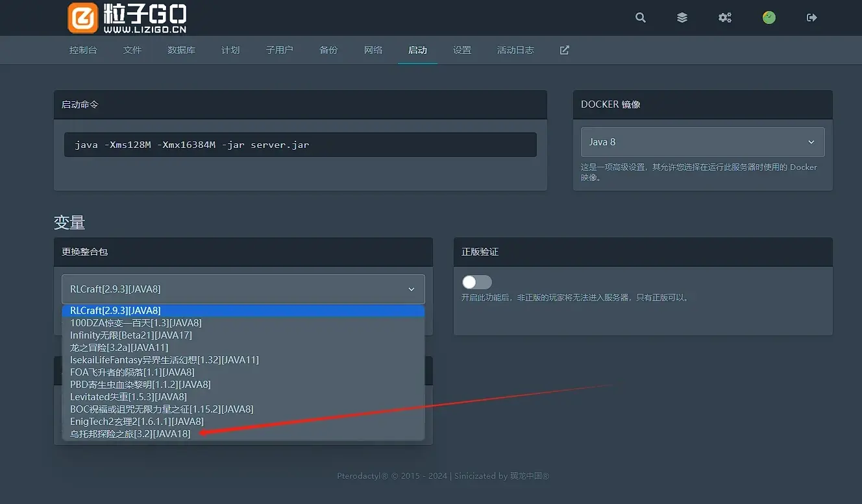This screenshot has width=862, height=504.
Task: Open the 网络 tab
Action: click(373, 50)
